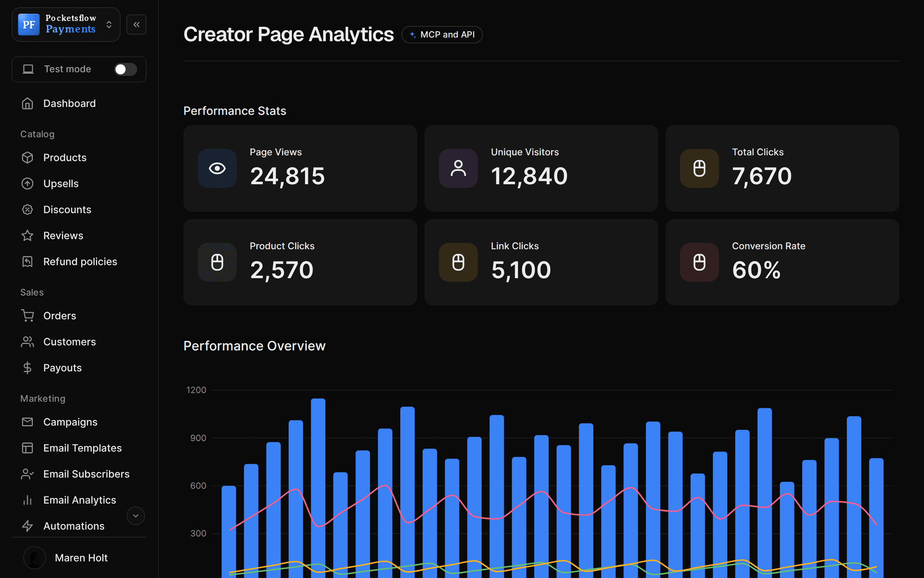The height and width of the screenshot is (578, 924).
Task: Click the Refund policies receipt icon
Action: click(x=28, y=261)
